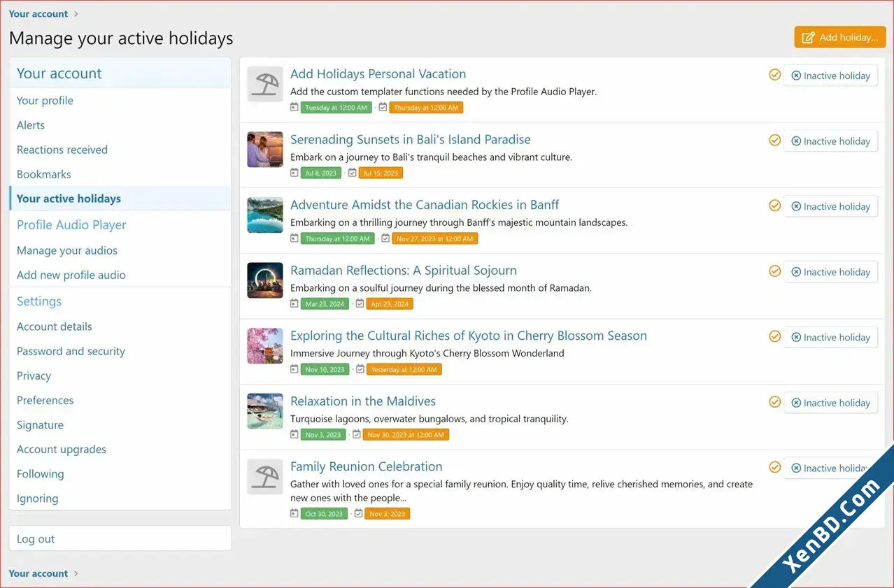Screen dimensions: 894x588
Task: Open the Maldives bungalow thumbnail
Action: (265, 411)
